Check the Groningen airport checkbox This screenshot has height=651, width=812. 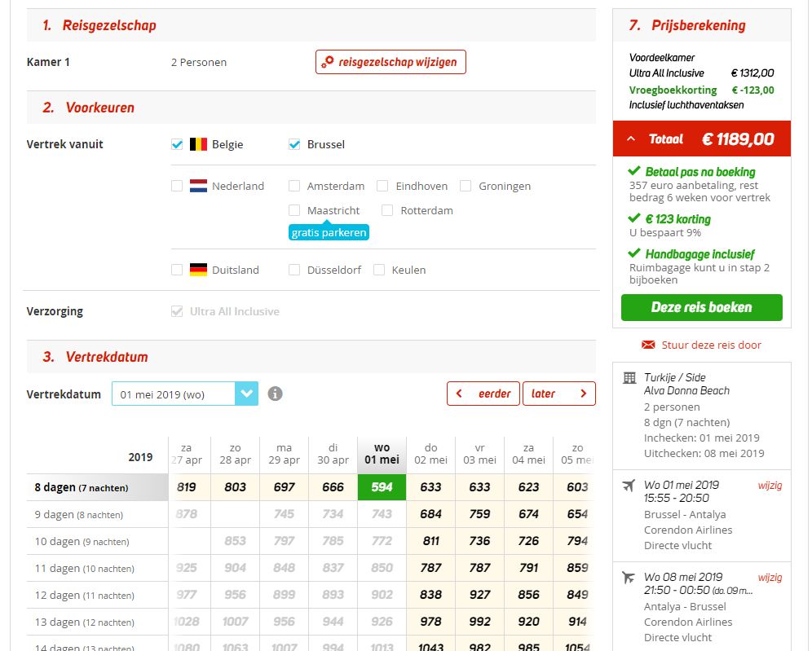(x=466, y=186)
